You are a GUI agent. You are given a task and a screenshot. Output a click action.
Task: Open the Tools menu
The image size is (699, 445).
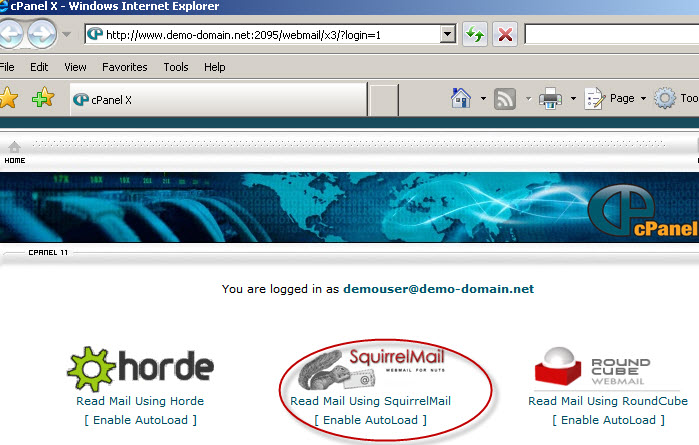(x=176, y=67)
